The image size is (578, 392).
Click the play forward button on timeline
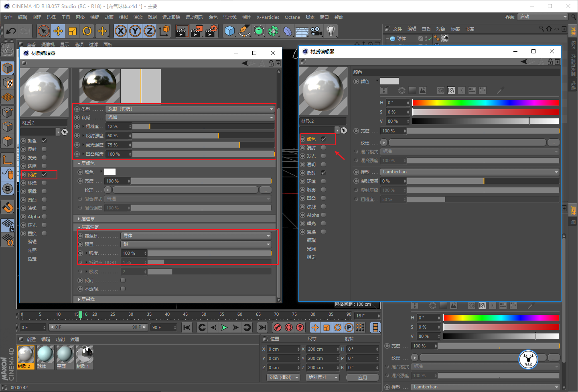click(224, 327)
